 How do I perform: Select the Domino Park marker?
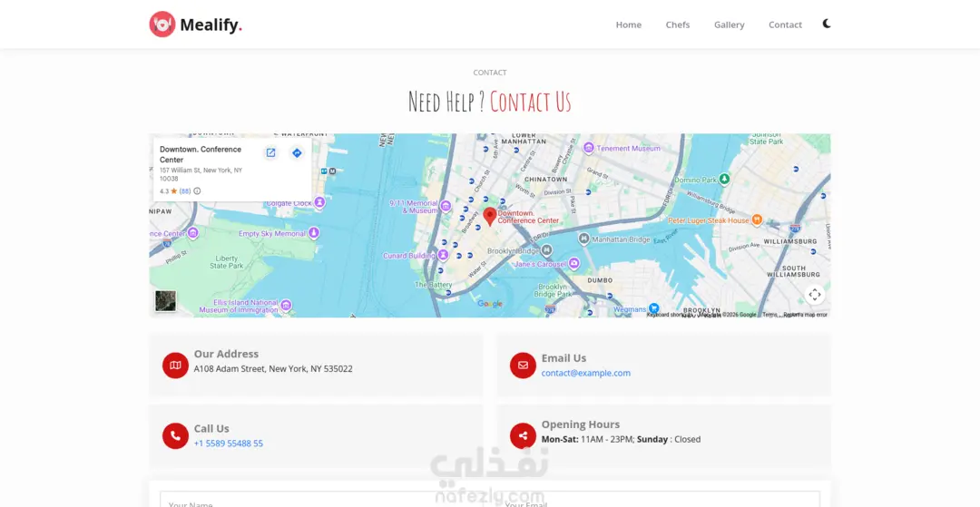(x=724, y=180)
